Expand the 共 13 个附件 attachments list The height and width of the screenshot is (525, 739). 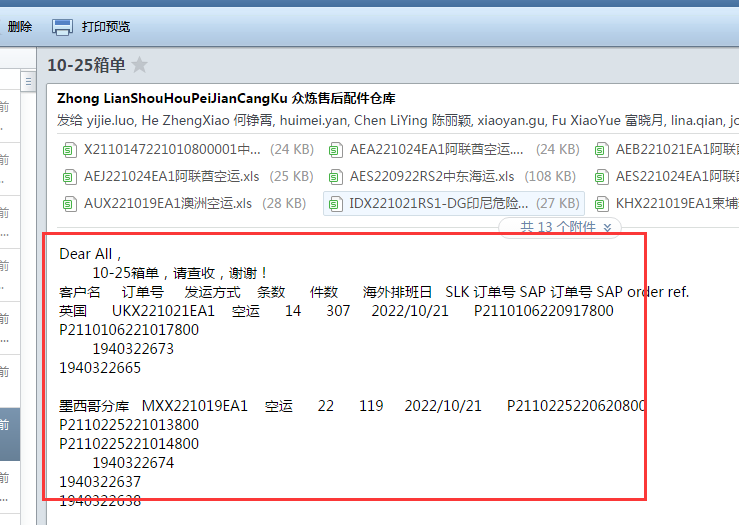pos(560,227)
